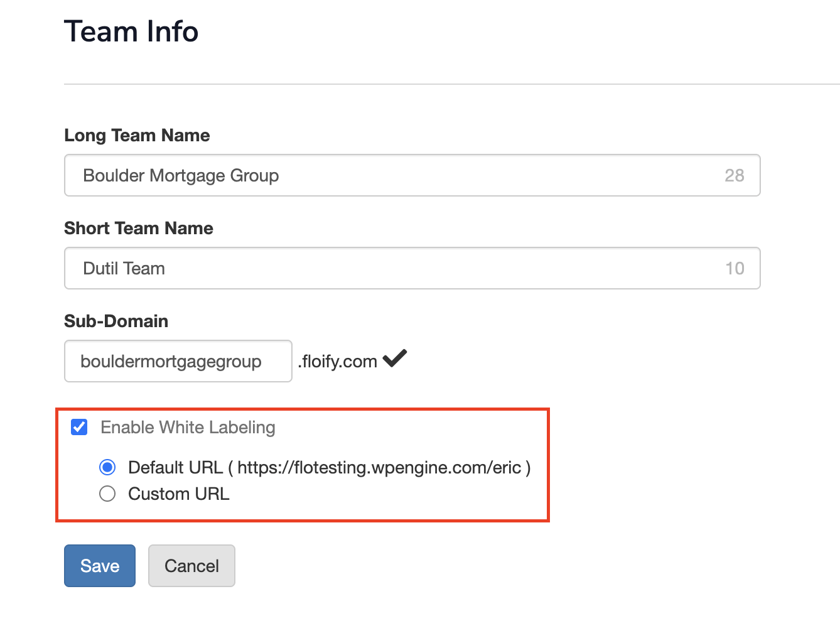This screenshot has height=643, width=840.
Task: Click the sub-domain availability checkmark icon
Action: coord(395,359)
